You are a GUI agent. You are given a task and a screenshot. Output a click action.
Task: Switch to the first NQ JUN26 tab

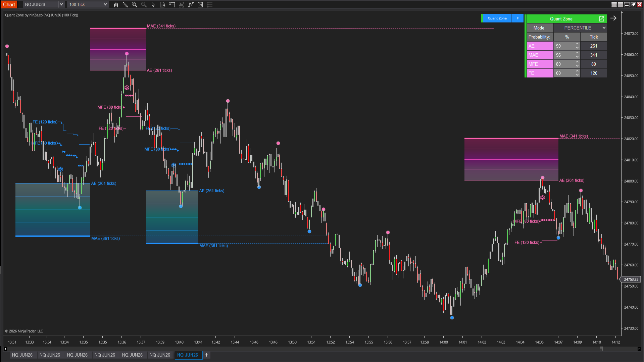tap(22, 355)
